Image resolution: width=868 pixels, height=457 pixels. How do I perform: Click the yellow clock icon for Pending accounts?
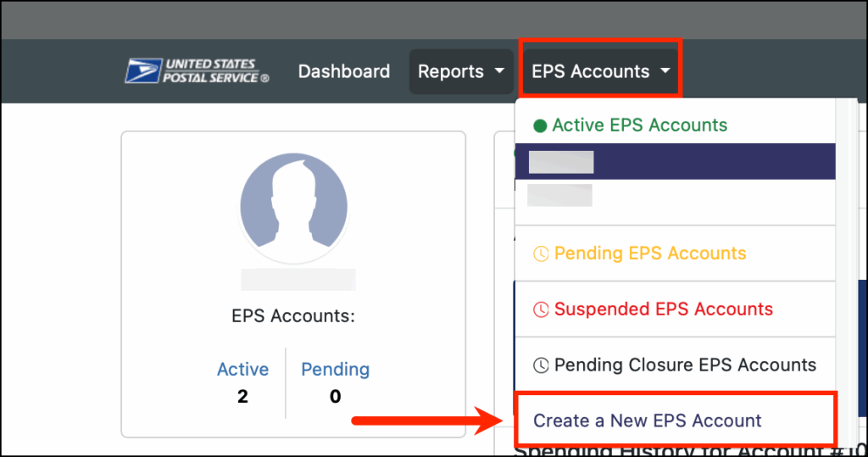(x=541, y=254)
